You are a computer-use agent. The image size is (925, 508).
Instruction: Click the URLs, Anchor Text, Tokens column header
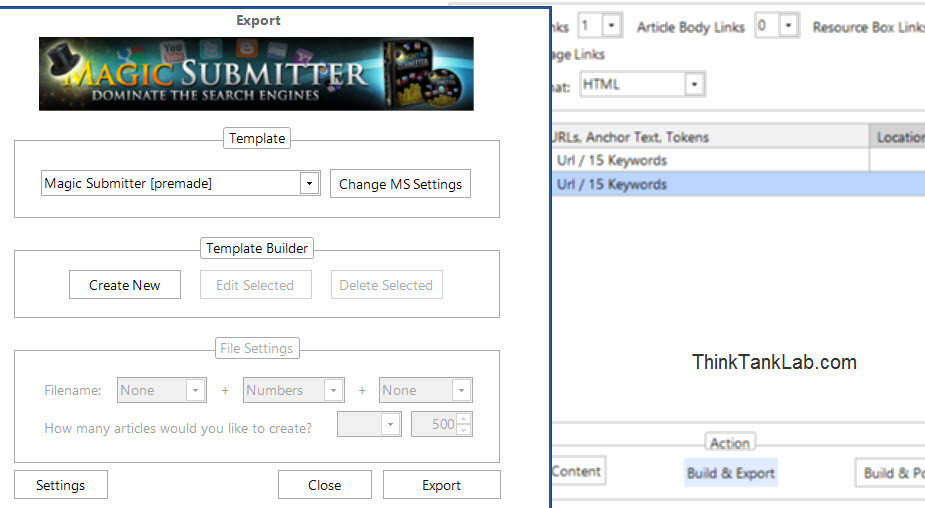point(710,137)
